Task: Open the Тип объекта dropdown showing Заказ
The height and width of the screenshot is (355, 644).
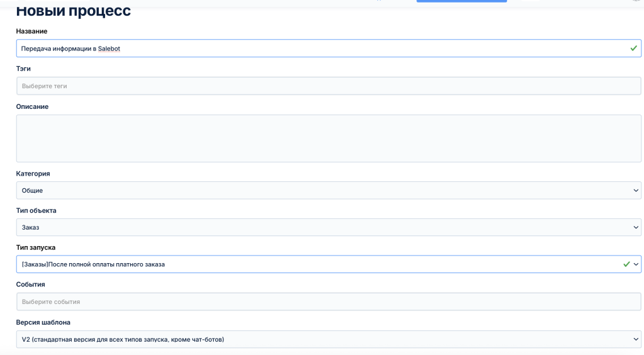Action: (328, 228)
